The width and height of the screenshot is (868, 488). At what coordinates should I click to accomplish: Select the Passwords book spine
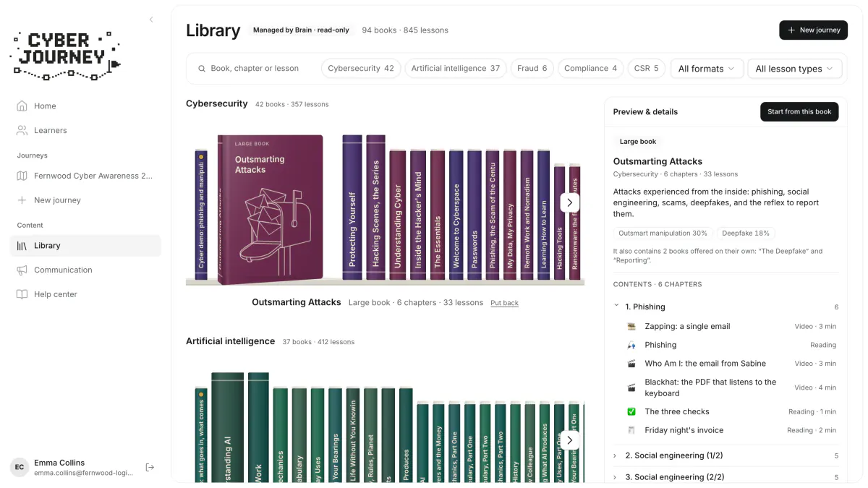pyautogui.click(x=475, y=215)
